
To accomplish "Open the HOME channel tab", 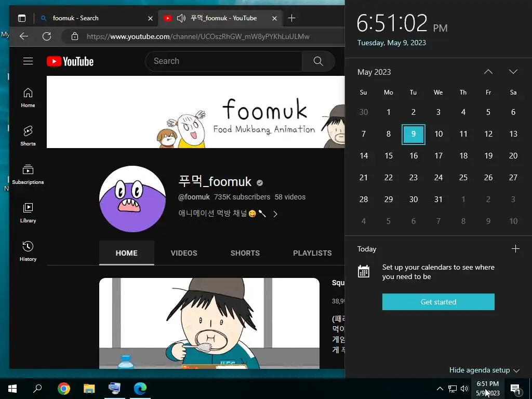I will coord(127,253).
